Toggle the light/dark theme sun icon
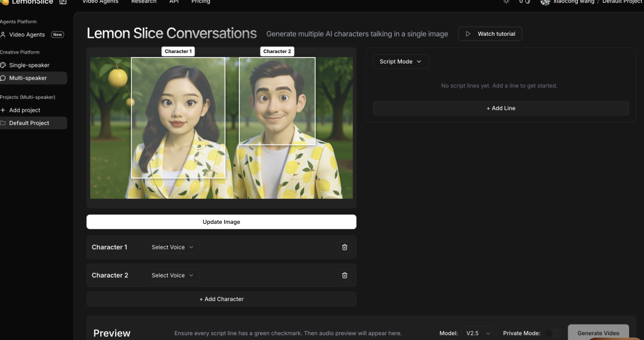 point(506,2)
